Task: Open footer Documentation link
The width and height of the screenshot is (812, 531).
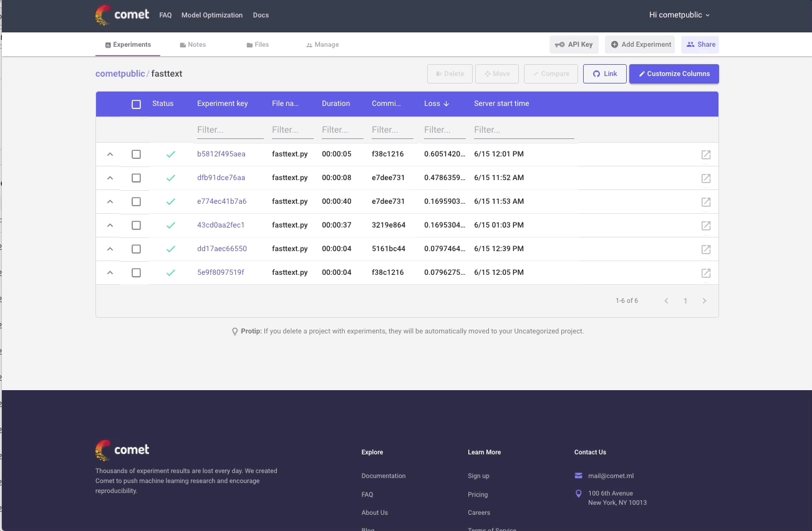Action: (384, 476)
